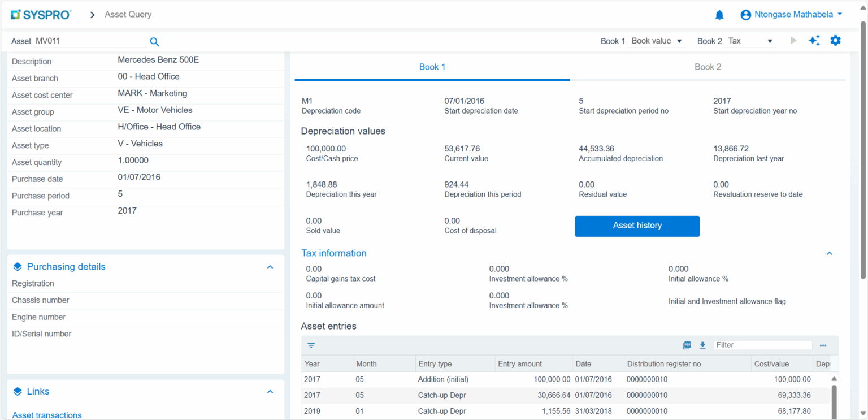Open the ellipsis menu on the Asset entries grid
The width and height of the screenshot is (868, 420).
823,345
